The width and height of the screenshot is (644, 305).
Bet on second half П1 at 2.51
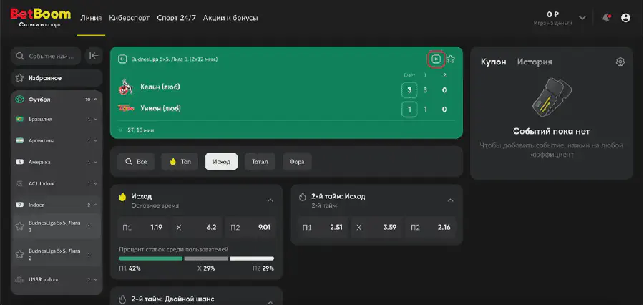coord(323,227)
